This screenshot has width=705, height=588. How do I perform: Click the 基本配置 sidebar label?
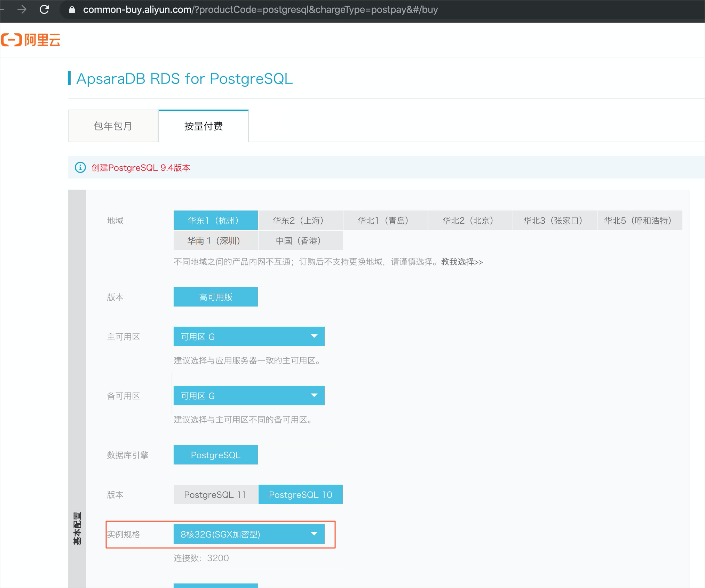(x=77, y=528)
